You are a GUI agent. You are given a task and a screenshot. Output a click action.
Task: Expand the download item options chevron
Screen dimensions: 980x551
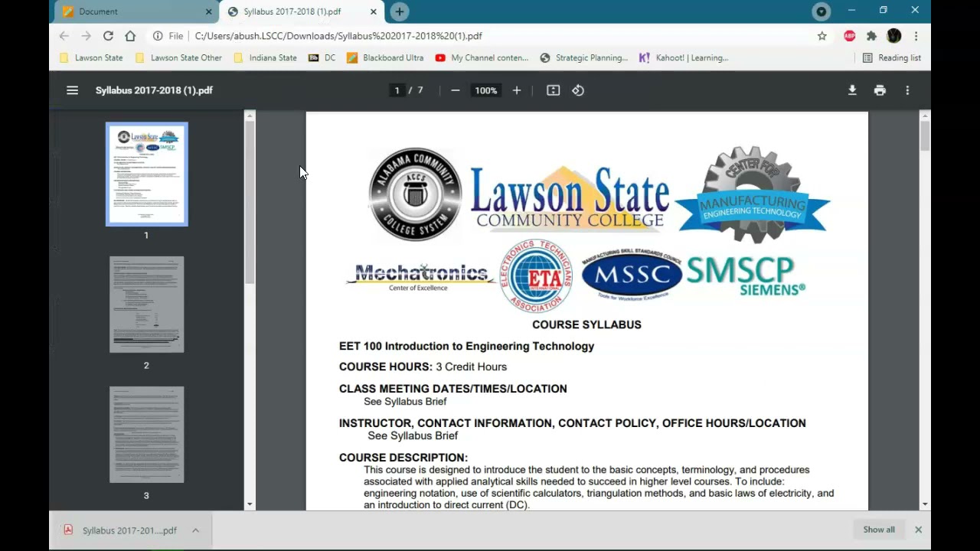tap(196, 530)
